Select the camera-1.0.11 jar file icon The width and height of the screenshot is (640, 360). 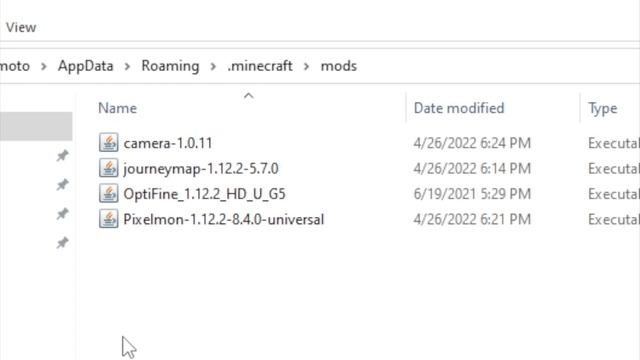[109, 143]
